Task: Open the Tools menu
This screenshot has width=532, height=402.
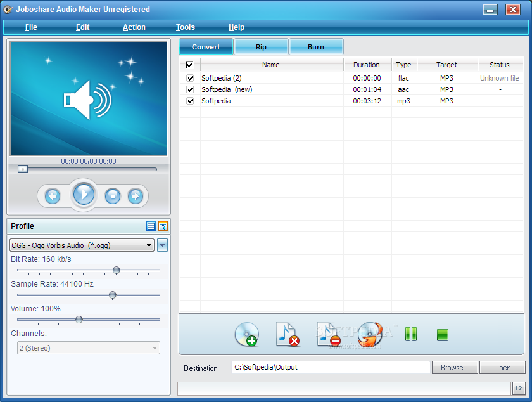Action: (x=185, y=27)
